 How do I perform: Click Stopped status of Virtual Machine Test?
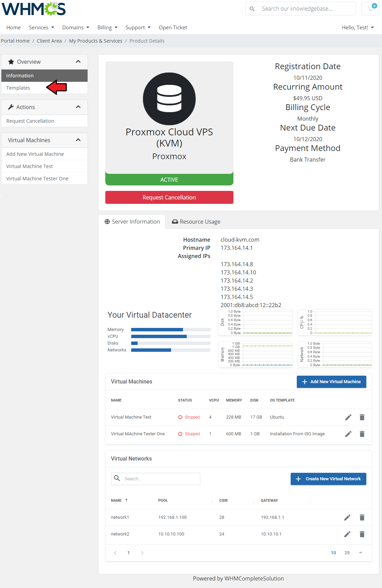(x=189, y=417)
